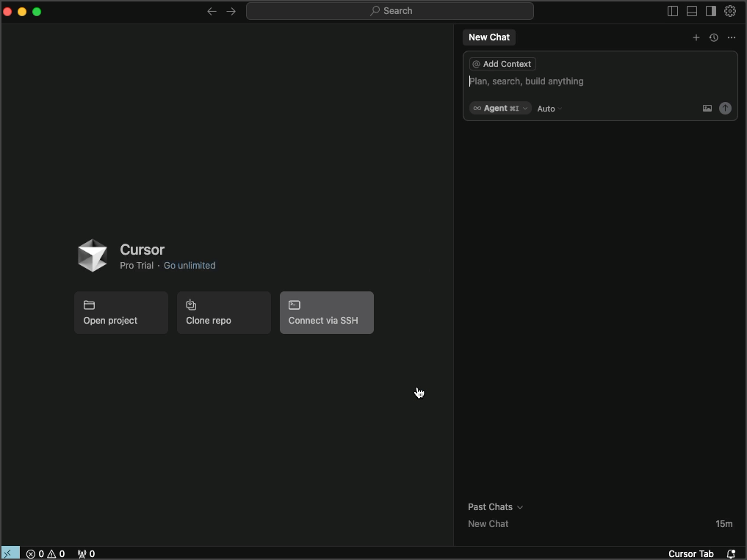Go forward with the right arrow
Screen dimensions: 747x560
[231, 11]
